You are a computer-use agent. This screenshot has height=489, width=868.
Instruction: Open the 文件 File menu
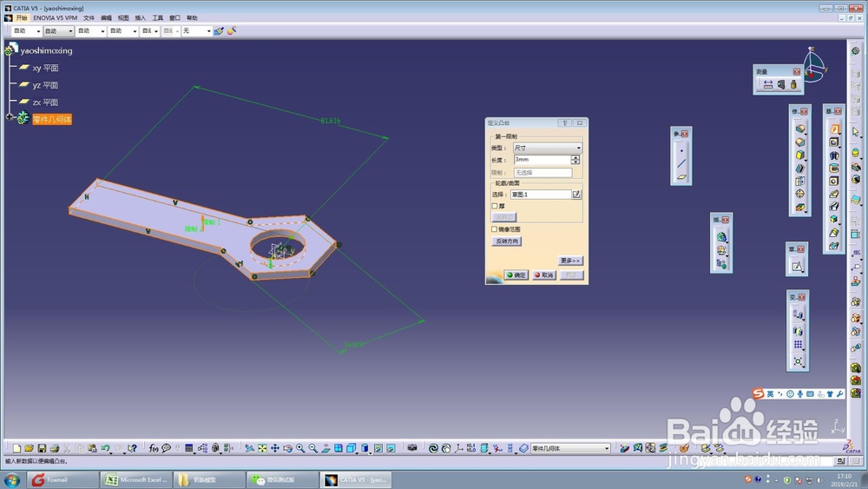89,17
